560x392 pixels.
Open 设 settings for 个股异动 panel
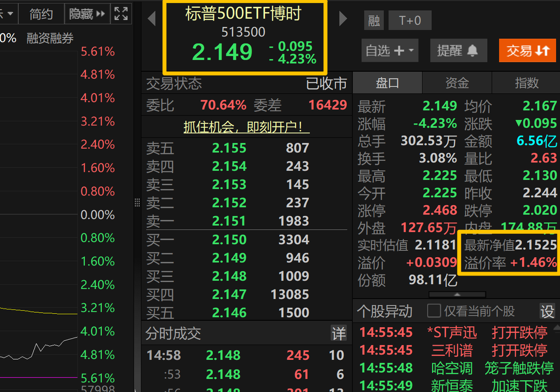pos(547,311)
